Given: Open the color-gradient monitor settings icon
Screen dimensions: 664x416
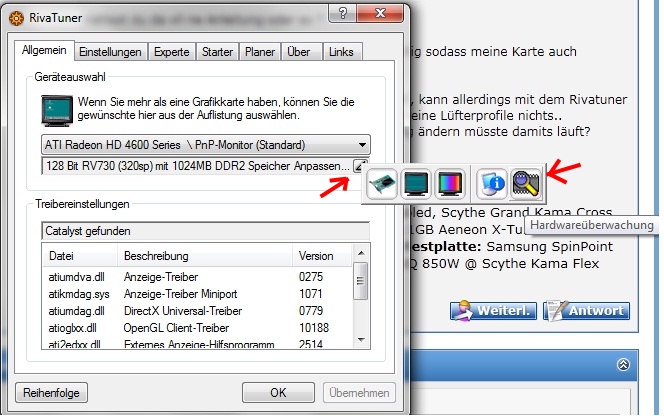Looking at the screenshot, I should [450, 184].
